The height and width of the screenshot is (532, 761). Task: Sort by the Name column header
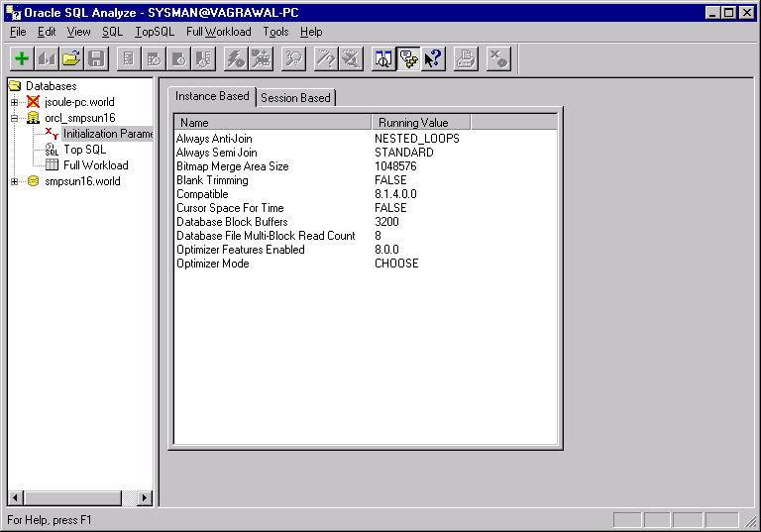[272, 122]
